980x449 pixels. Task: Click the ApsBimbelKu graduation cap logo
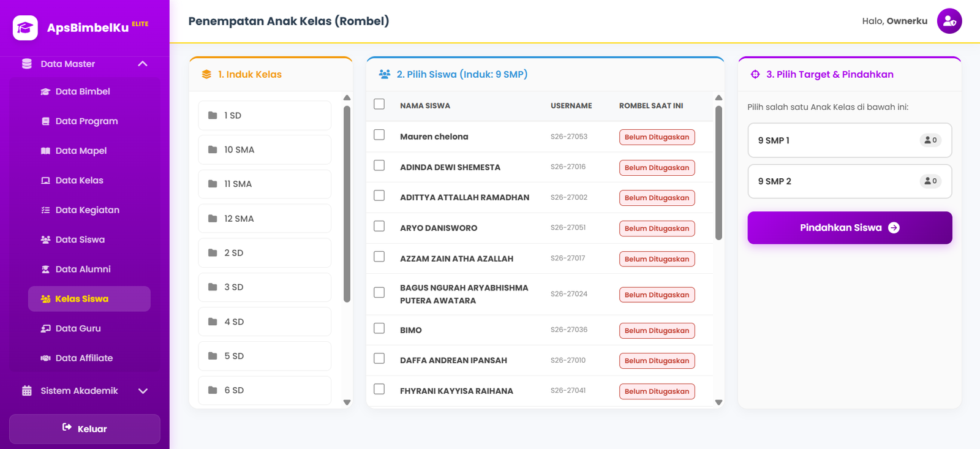(x=25, y=28)
